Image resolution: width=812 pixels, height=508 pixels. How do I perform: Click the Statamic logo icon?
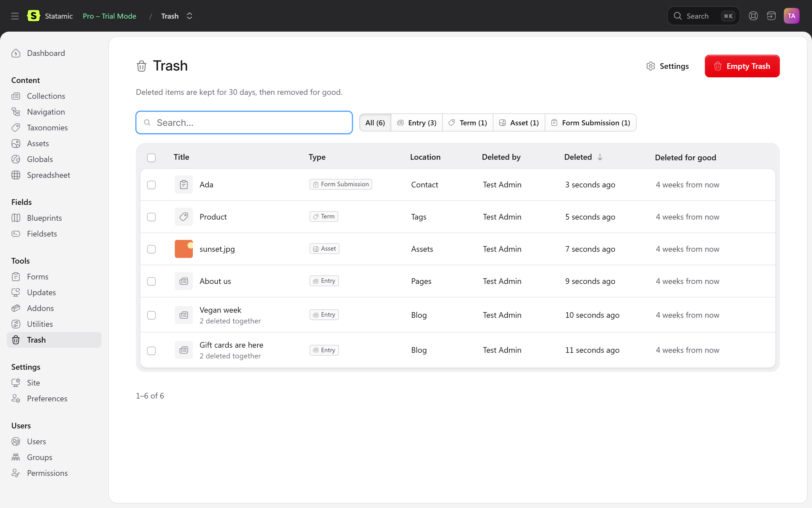pyautogui.click(x=34, y=16)
